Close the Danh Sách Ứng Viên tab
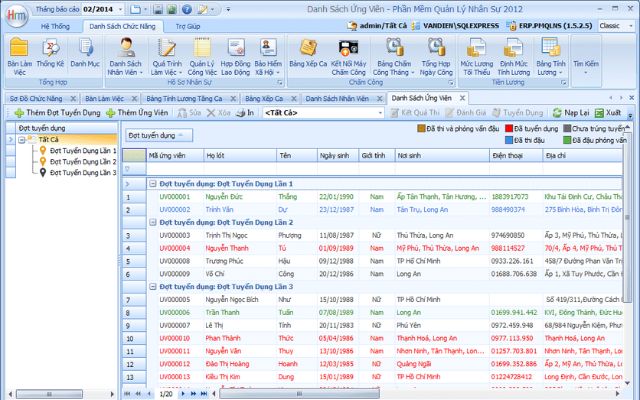Viewport: 640px width, 400px height. point(462,98)
